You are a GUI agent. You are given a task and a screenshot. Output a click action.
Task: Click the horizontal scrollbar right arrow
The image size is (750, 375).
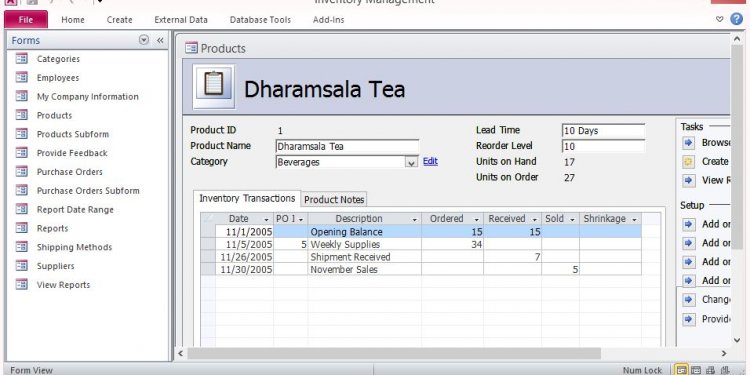click(x=724, y=353)
